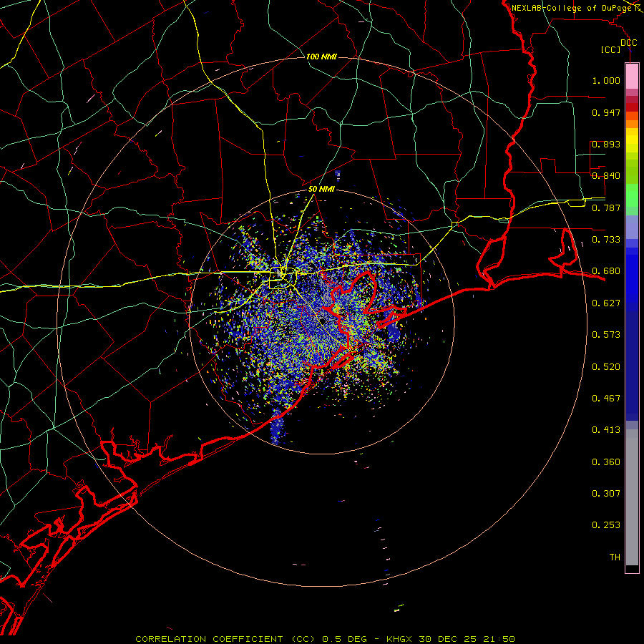Click the 0.680 color scale value
644x644 pixels.
click(x=606, y=271)
